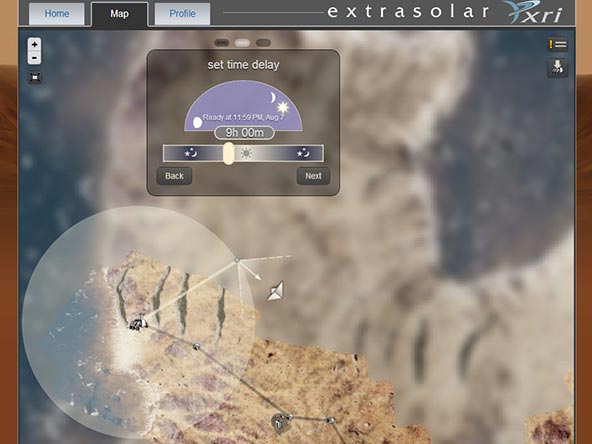The height and width of the screenshot is (444, 592).
Task: Open the tasks list alert icon
Action: [558, 45]
